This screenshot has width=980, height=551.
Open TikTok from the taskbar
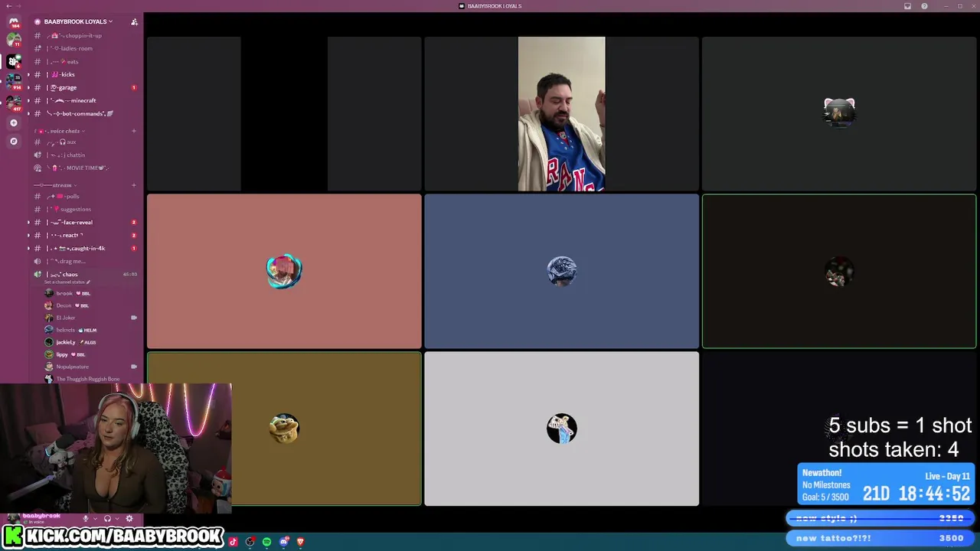(233, 542)
